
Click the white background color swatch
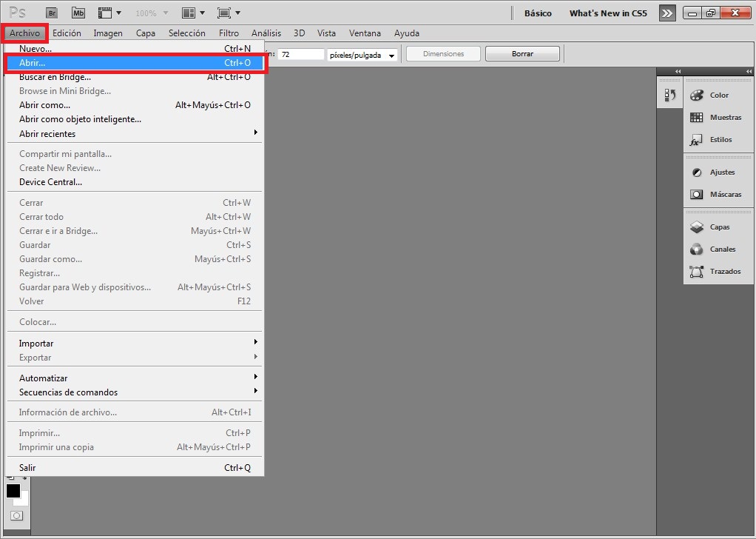click(x=24, y=500)
